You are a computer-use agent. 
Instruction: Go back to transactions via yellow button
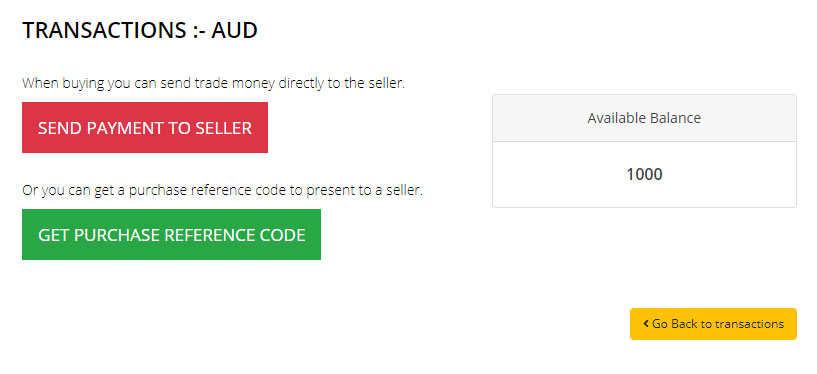pyautogui.click(x=713, y=324)
